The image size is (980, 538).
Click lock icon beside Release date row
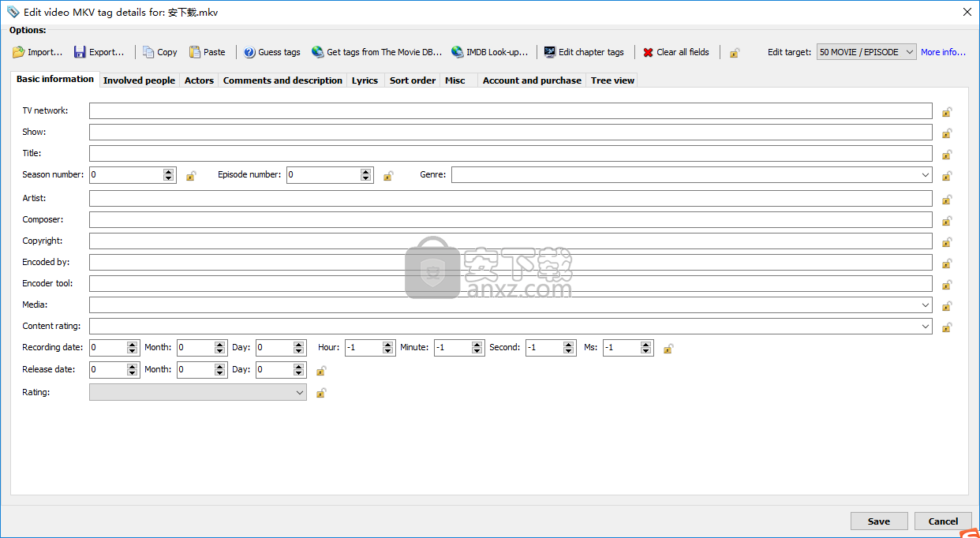[x=321, y=371]
